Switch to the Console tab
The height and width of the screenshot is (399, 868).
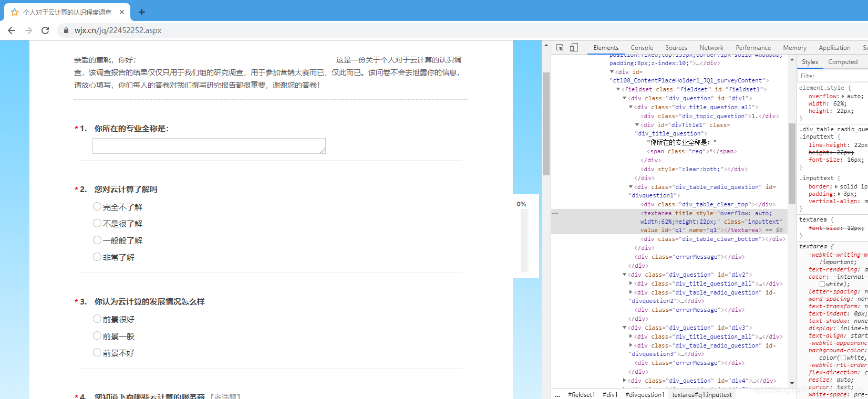click(642, 47)
